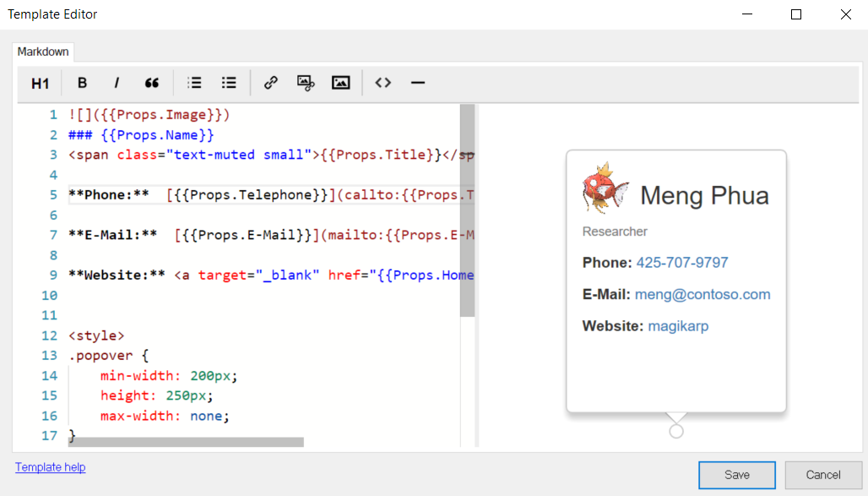Click the Researcher title text
This screenshot has height=496, width=868.
615,232
